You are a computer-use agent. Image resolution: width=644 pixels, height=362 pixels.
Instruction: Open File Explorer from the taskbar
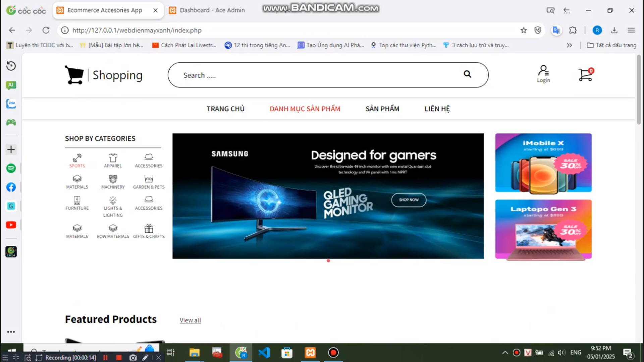coord(194,353)
